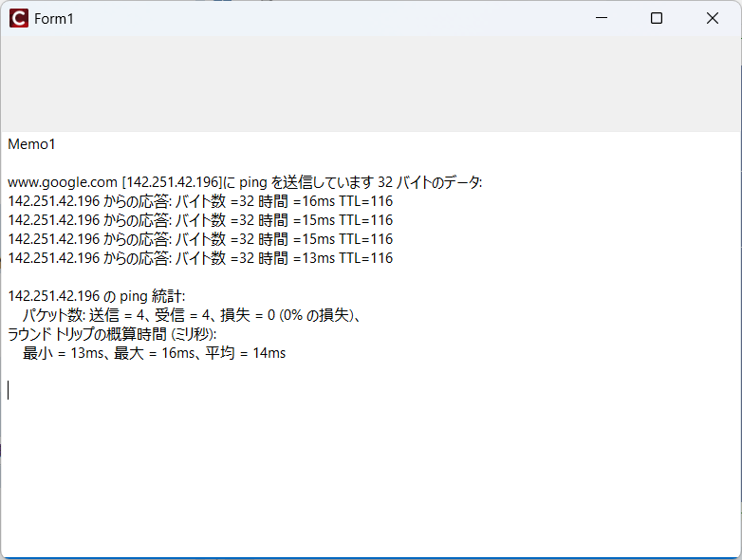Click the reply line with 13ms time
The image size is (742, 560).
point(200,258)
